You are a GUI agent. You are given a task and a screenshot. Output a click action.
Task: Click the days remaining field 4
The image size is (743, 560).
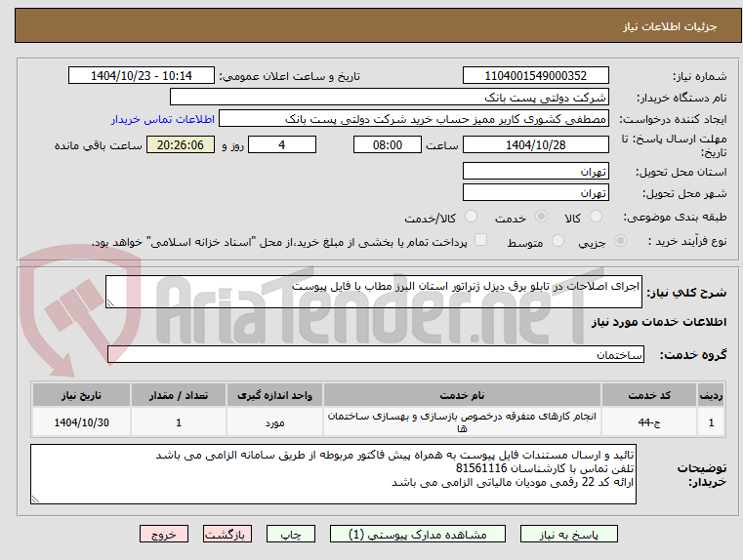[282, 144]
